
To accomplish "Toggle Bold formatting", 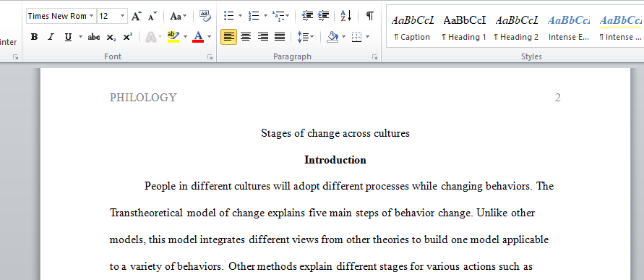I will coord(35,37).
